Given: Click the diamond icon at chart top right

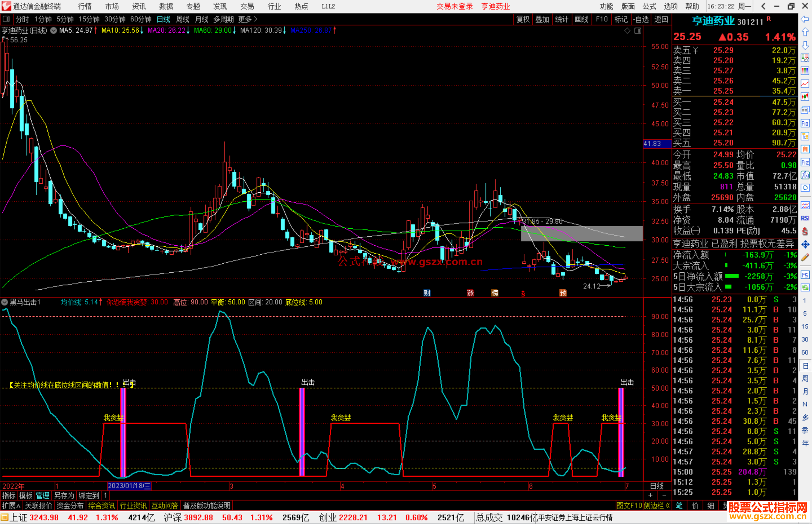Looking at the screenshot, I should point(627,31).
